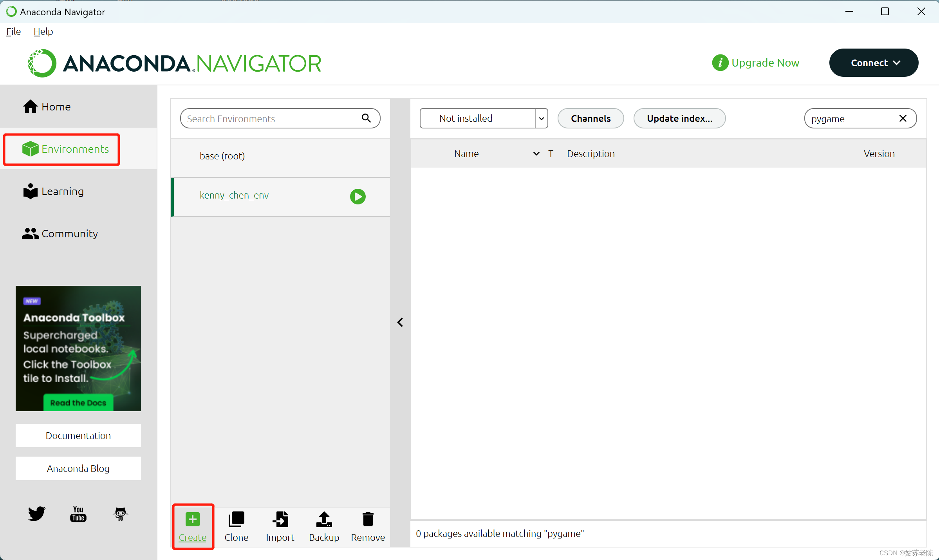Open the File menu

click(x=13, y=31)
